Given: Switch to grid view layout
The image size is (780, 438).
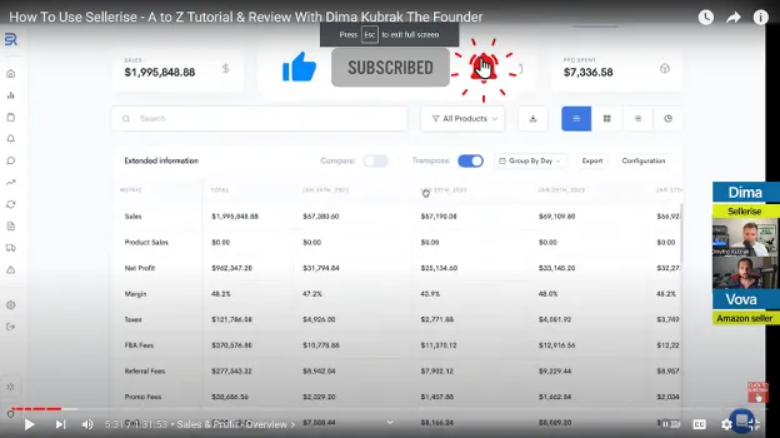Looking at the screenshot, I should (607, 118).
